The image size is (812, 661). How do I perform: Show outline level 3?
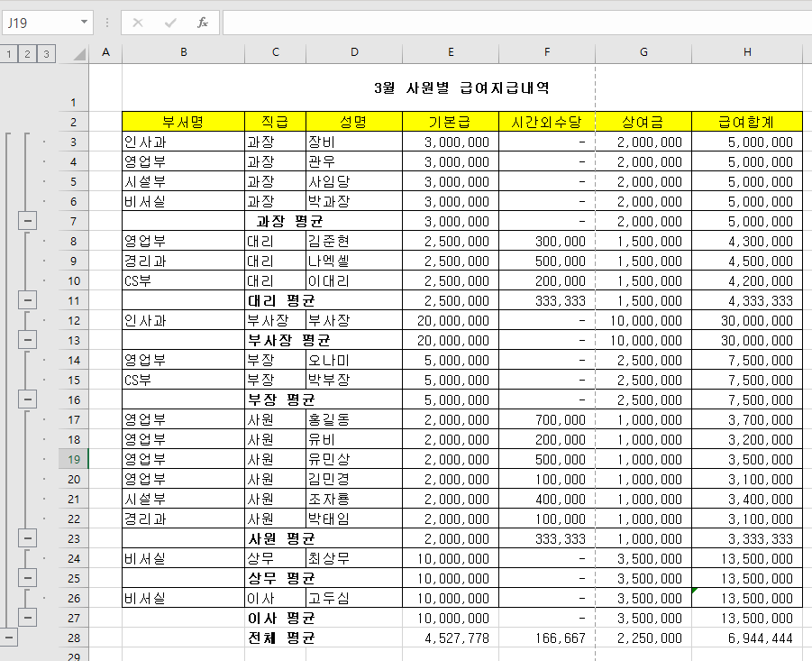[x=46, y=54]
